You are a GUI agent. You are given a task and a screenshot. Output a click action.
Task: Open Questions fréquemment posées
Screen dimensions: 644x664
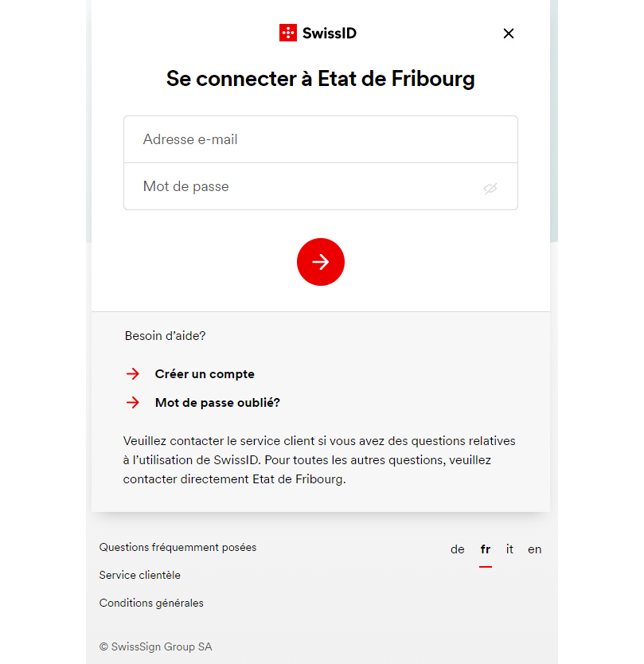pos(178,547)
